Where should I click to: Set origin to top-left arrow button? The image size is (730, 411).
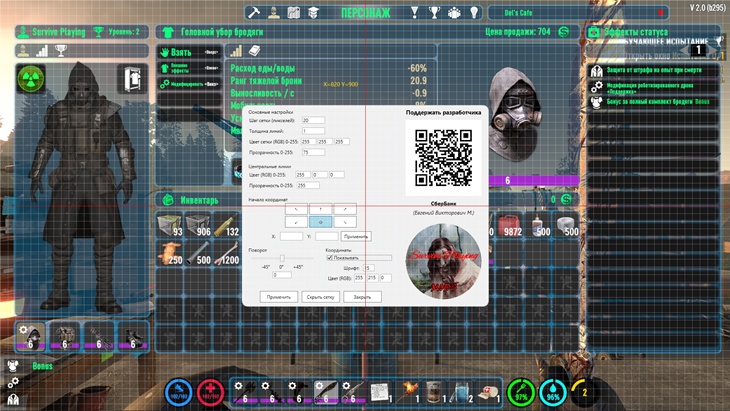pos(297,209)
